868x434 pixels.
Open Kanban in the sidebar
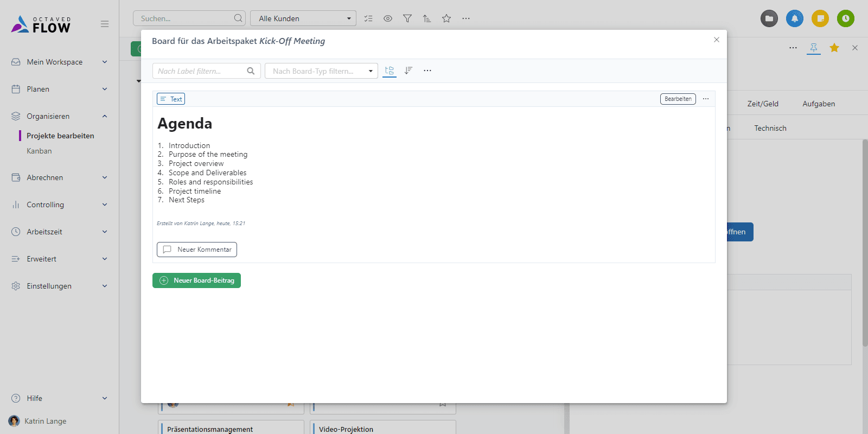39,151
